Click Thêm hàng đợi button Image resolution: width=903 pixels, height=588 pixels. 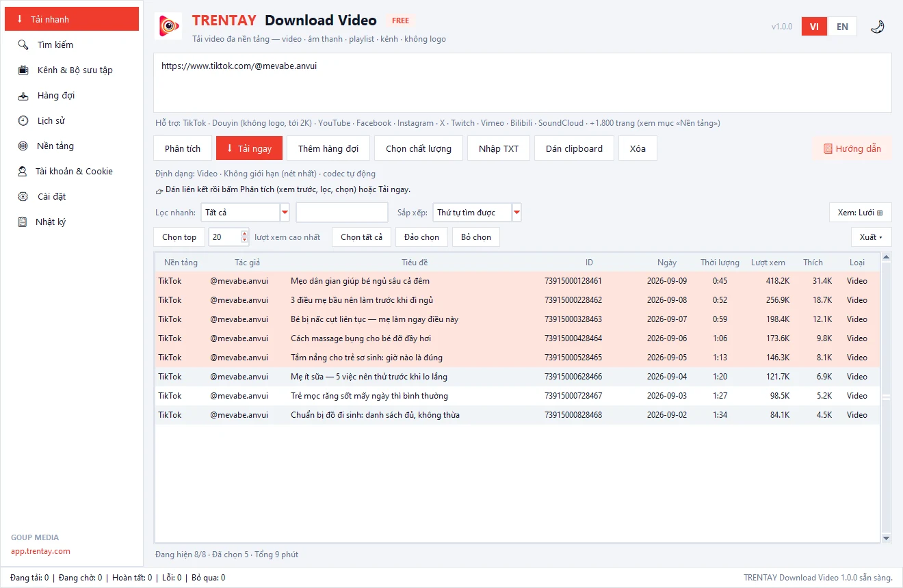coord(328,148)
